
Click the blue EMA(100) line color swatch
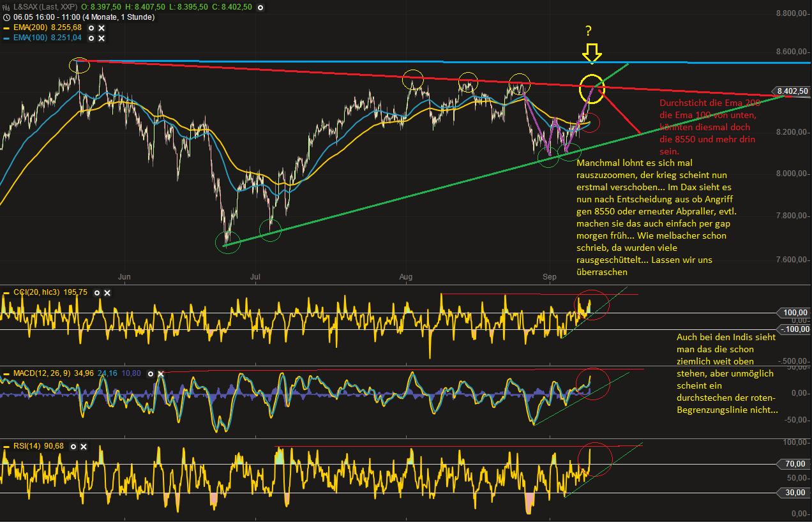point(6,38)
